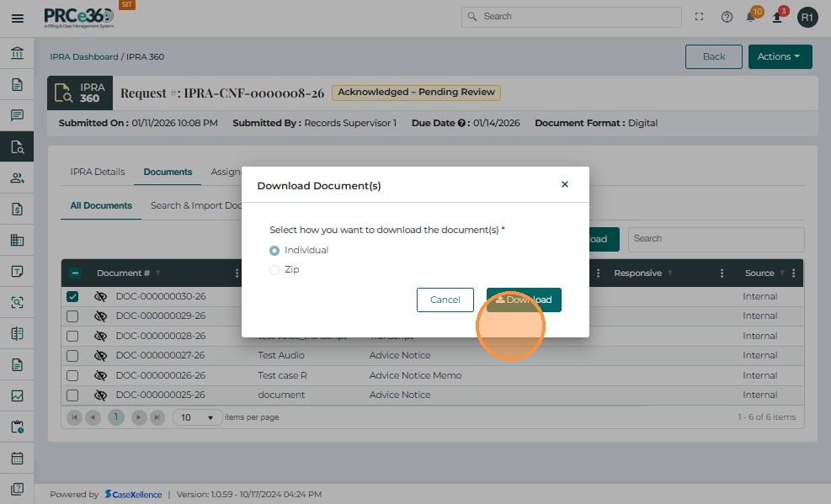Open the office building sidebar icon

17,241
